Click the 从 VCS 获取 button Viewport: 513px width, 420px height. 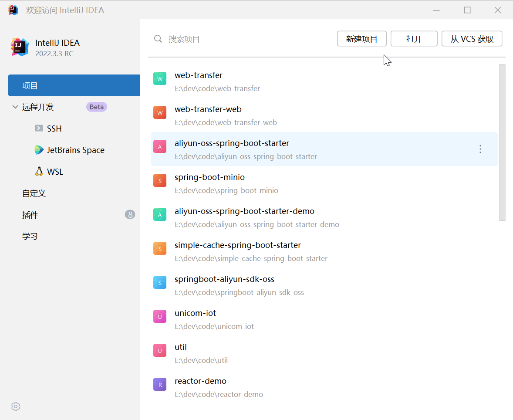472,39
